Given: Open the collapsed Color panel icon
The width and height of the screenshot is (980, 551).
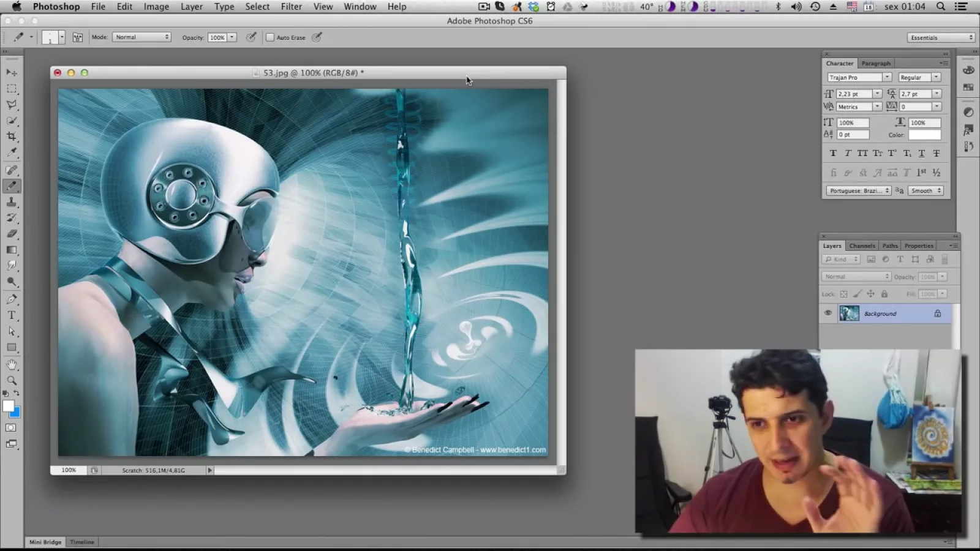Looking at the screenshot, I should coord(968,70).
